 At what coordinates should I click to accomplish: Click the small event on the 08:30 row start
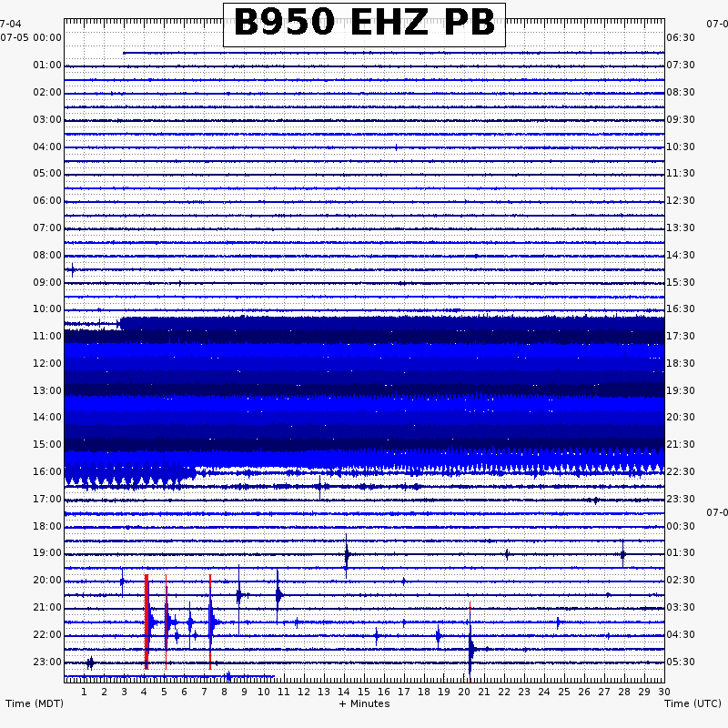(x=73, y=269)
